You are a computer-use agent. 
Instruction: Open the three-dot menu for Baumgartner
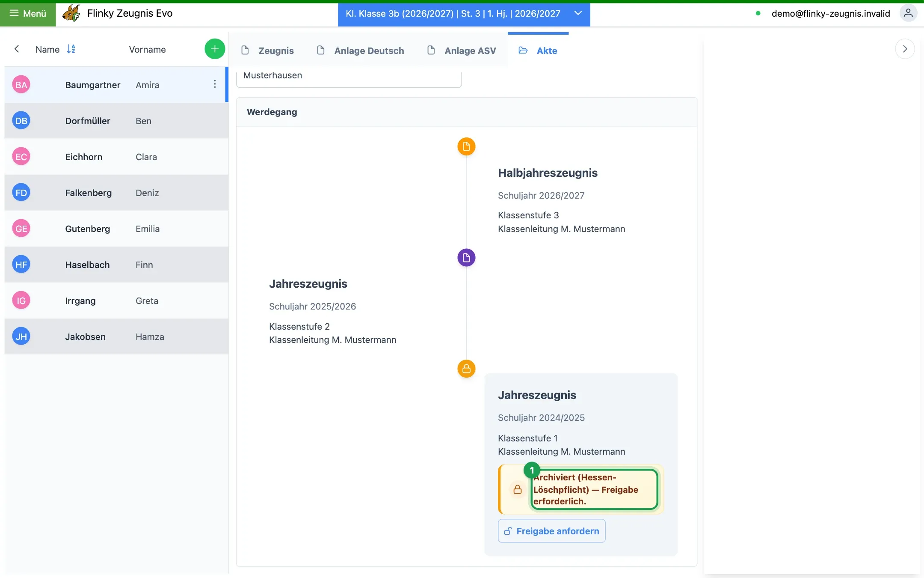click(x=215, y=84)
